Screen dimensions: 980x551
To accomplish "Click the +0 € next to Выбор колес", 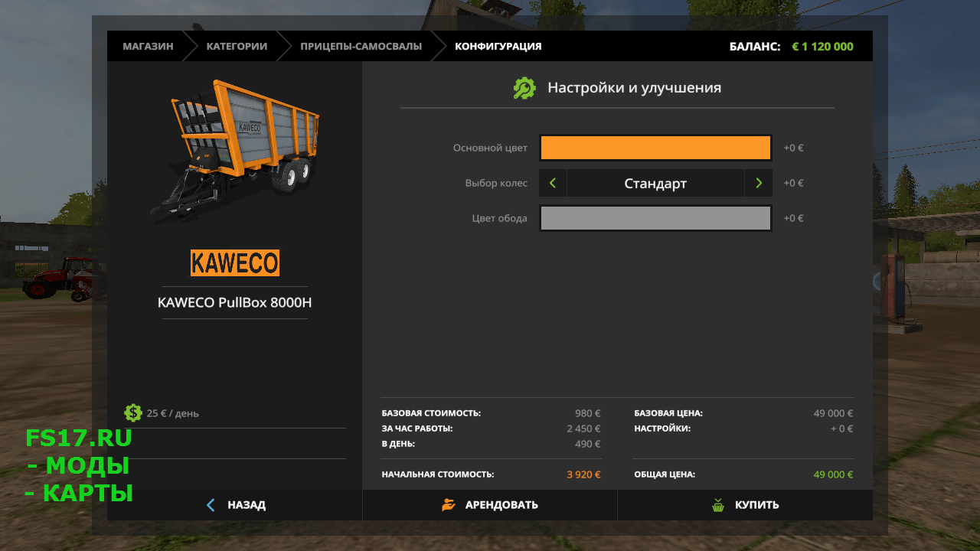I will [793, 183].
